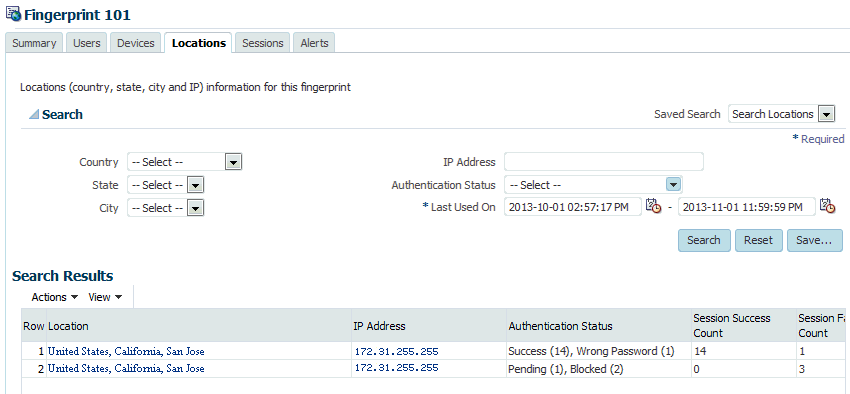Click the Row column header
Screen dimensions: 850x394
coord(34,326)
